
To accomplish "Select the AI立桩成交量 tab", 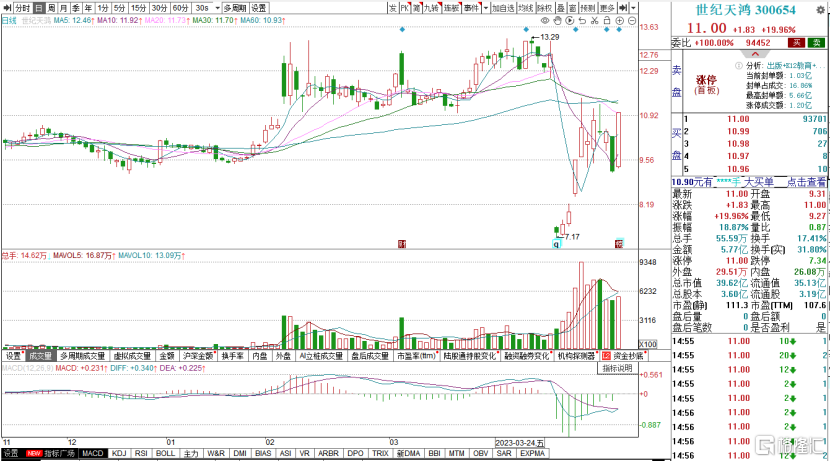I will click(321, 356).
